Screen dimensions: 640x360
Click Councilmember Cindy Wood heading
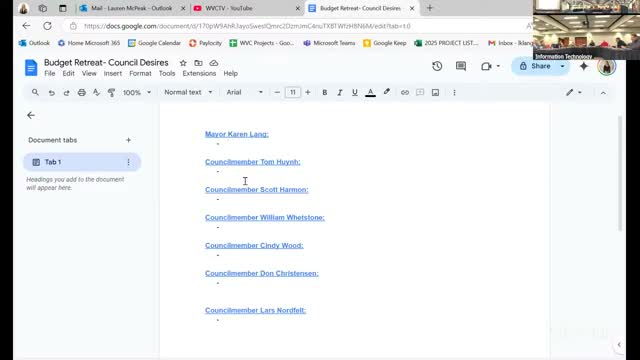pyautogui.click(x=254, y=245)
